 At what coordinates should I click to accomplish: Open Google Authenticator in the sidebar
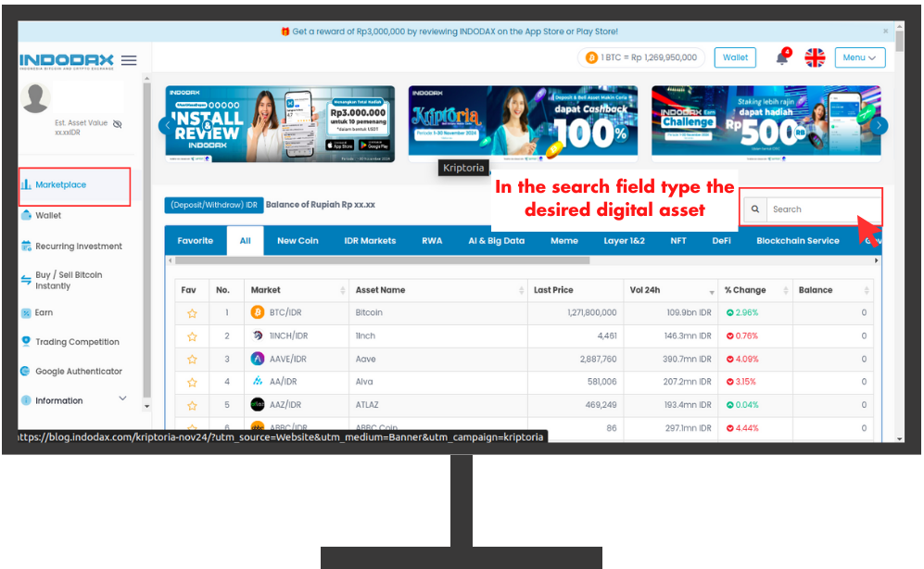pyautogui.click(x=79, y=371)
